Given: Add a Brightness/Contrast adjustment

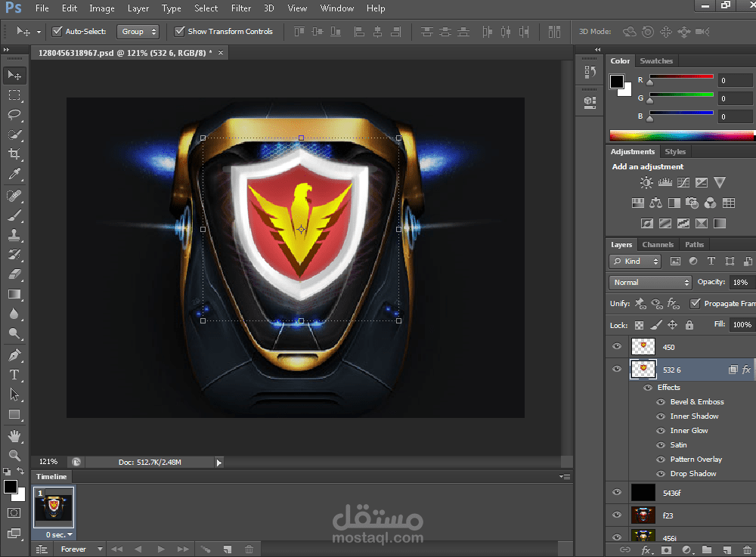Looking at the screenshot, I should (x=646, y=182).
